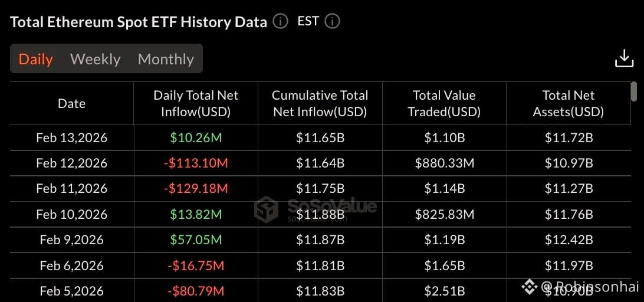Switch to the Monthly tab
Image resolution: width=644 pixels, height=302 pixels.
tap(166, 59)
